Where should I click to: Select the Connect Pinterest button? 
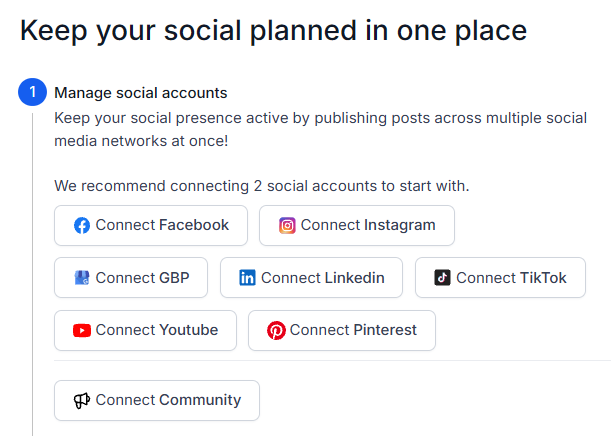342,331
